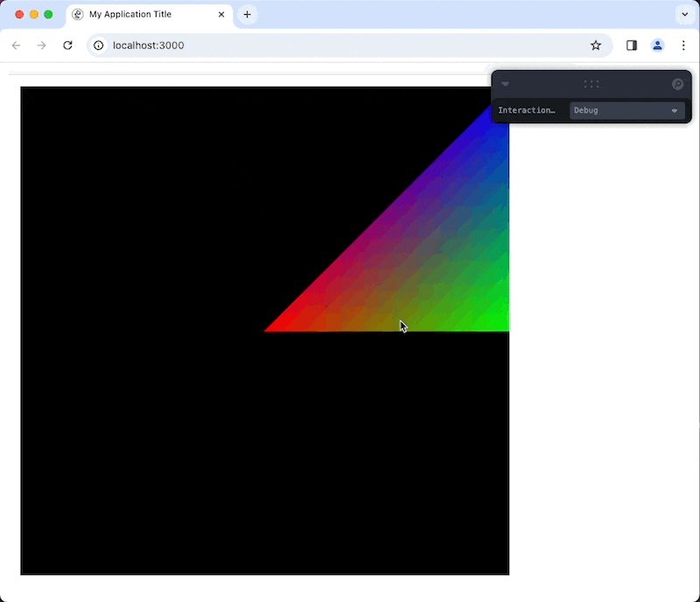Go back to the previous page

click(16, 45)
